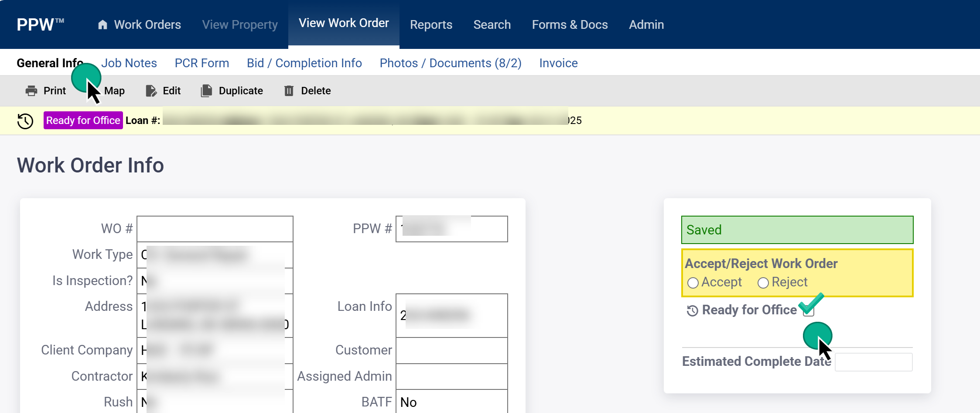Open the Admin menu
Screen dimensions: 980x413
(x=646, y=24)
